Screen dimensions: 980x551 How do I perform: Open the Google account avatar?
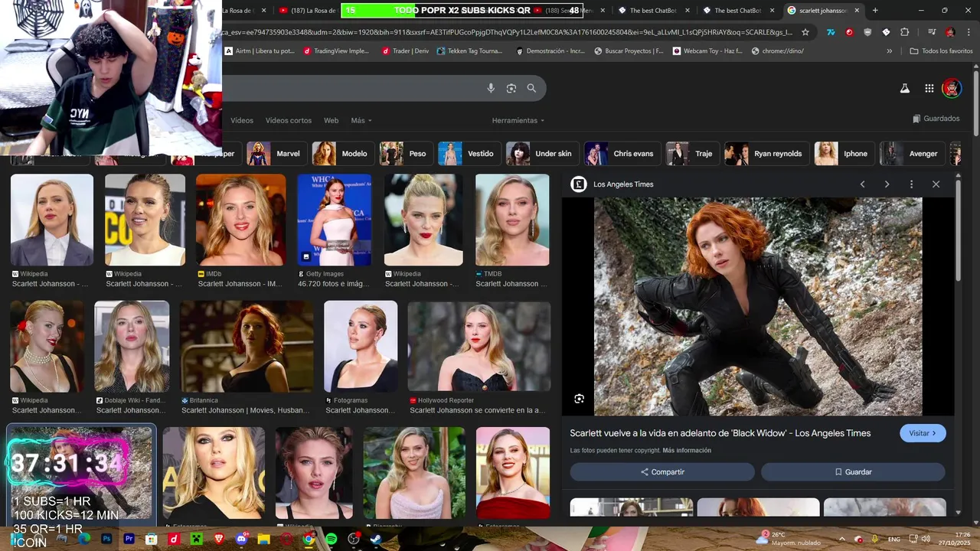coord(952,88)
